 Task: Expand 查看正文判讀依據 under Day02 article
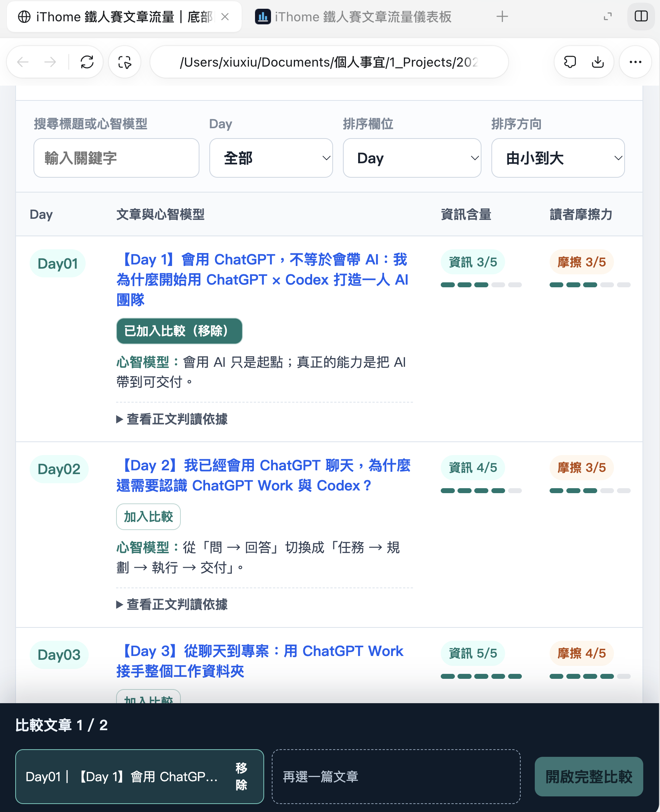pyautogui.click(x=172, y=605)
